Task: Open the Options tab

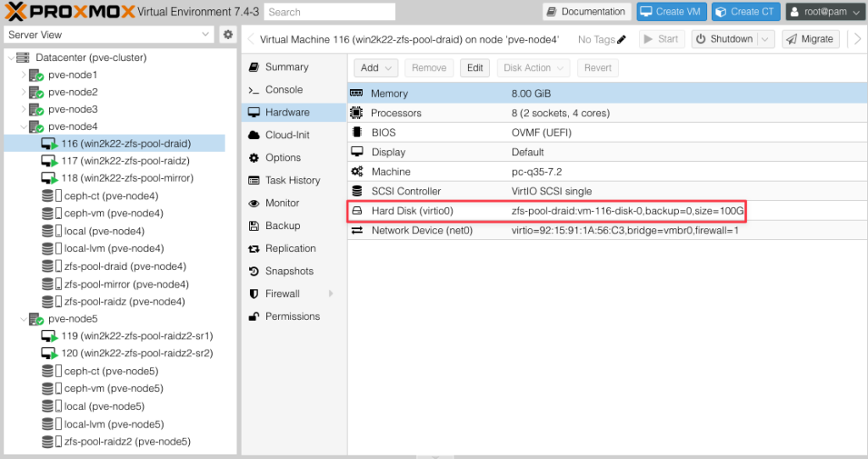Action: tap(294, 158)
